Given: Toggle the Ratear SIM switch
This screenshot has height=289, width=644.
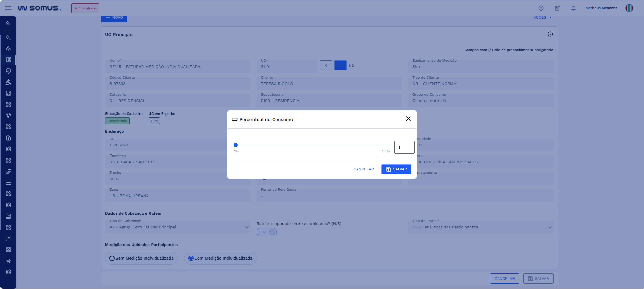Looking at the screenshot, I should [266, 232].
